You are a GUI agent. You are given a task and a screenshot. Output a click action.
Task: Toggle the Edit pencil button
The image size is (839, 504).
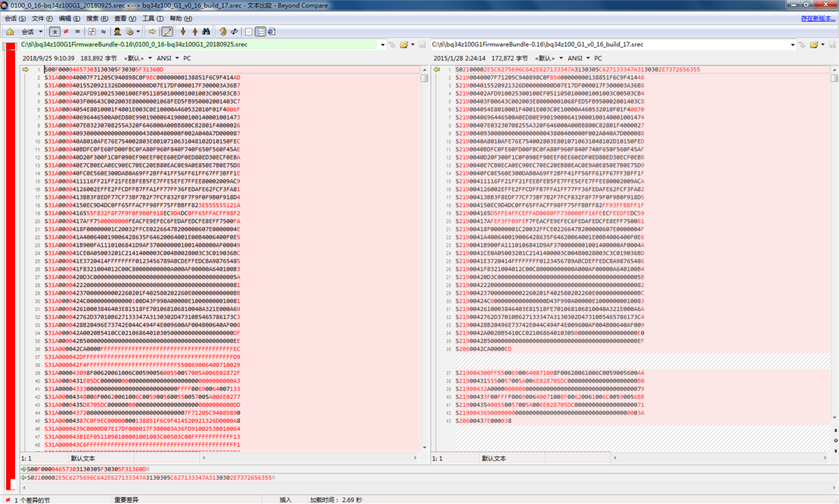pos(166,31)
